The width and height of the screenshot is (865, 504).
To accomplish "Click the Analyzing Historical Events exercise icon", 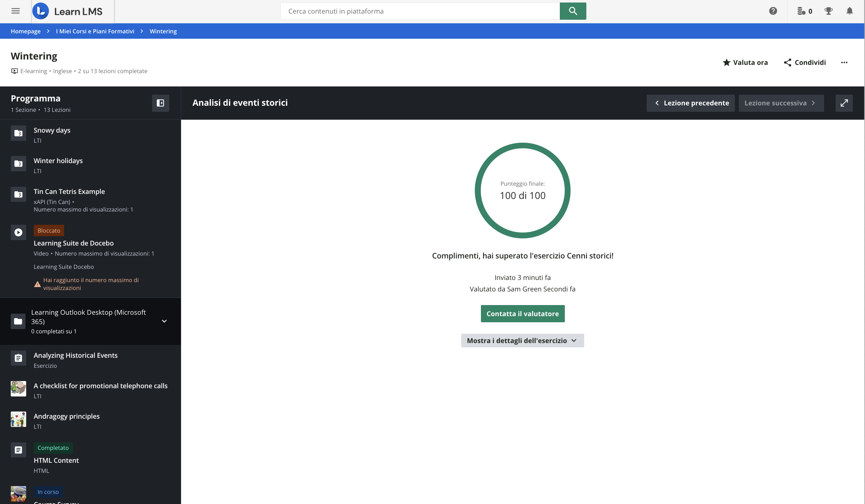I will point(18,358).
